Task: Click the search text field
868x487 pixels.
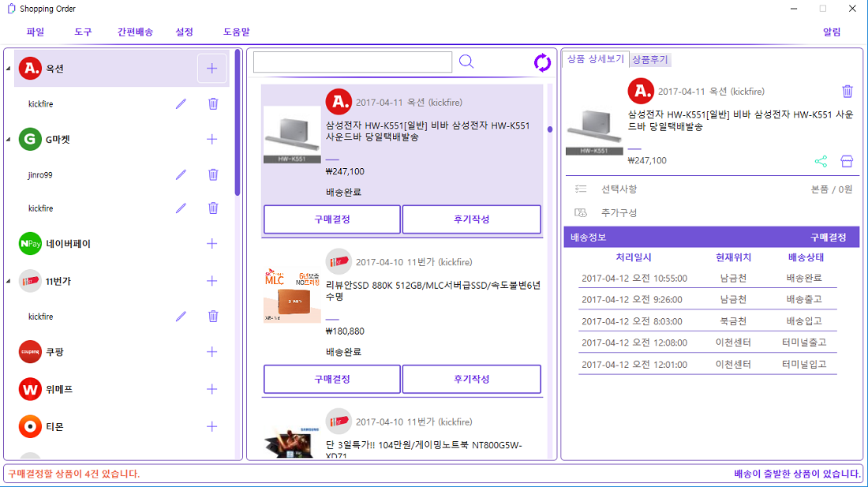Action: tap(353, 62)
